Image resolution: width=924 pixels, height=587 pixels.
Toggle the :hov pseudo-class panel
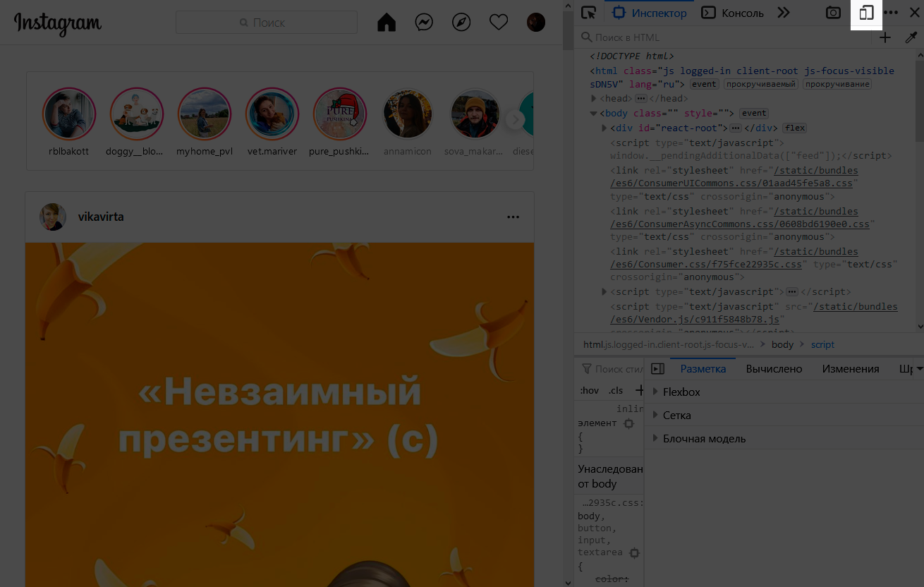(589, 390)
